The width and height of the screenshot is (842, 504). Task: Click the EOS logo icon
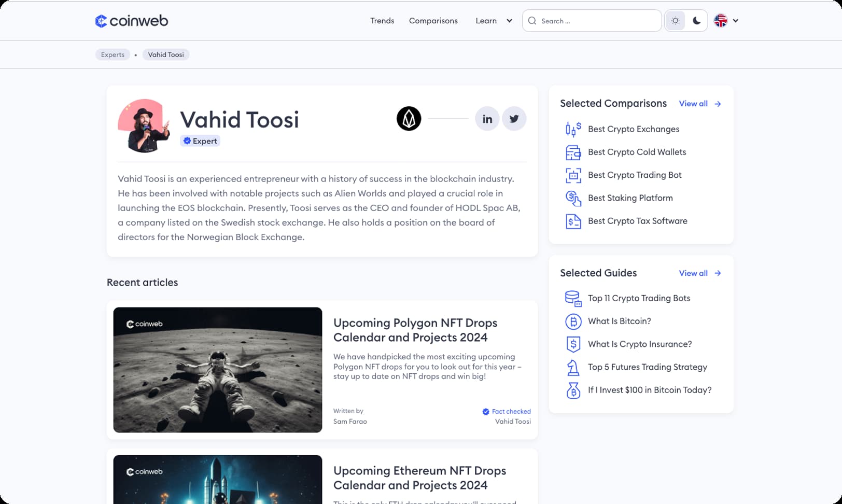point(409,119)
